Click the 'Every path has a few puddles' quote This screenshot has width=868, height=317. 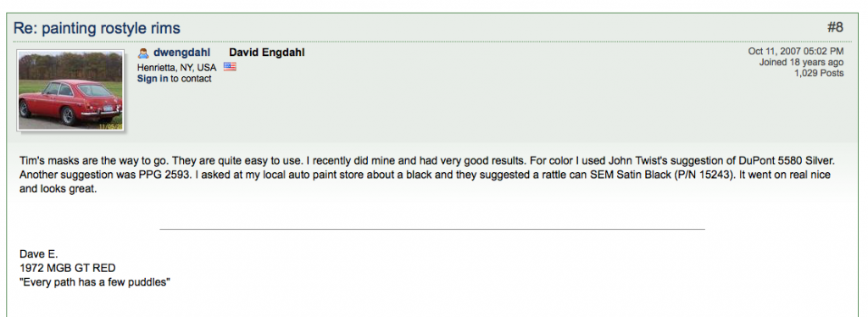coord(95,282)
